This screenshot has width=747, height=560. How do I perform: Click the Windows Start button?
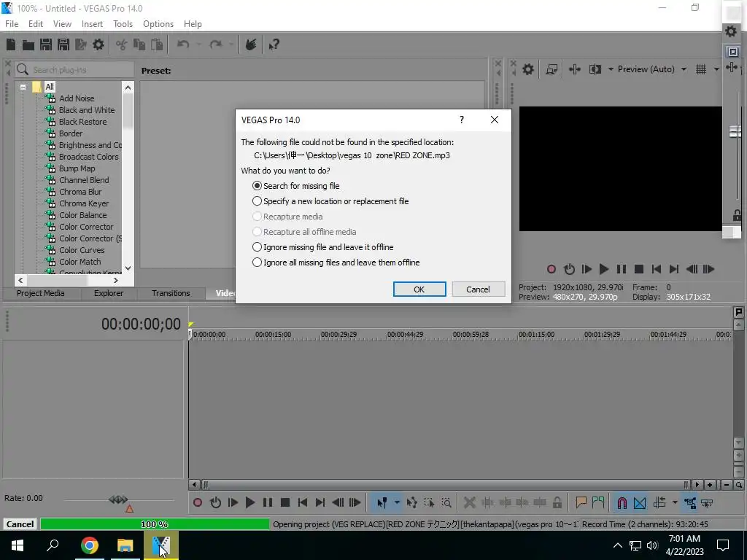(18, 545)
